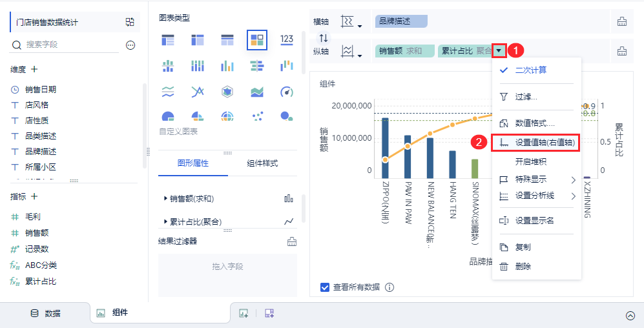Select the scatter chart type
This screenshot has height=328, width=644.
point(257,116)
